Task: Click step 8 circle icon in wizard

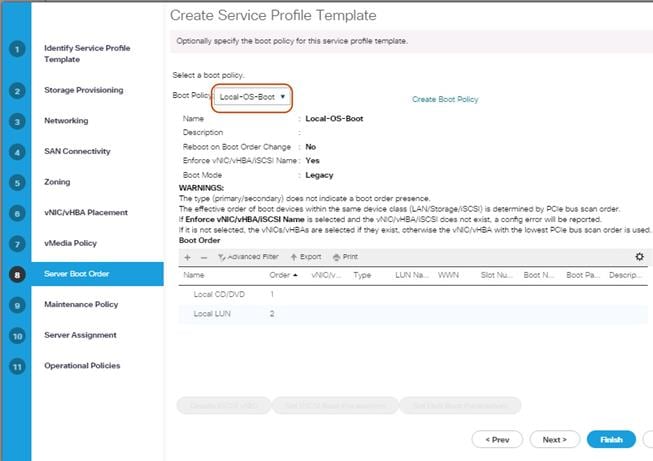Action: (x=17, y=273)
